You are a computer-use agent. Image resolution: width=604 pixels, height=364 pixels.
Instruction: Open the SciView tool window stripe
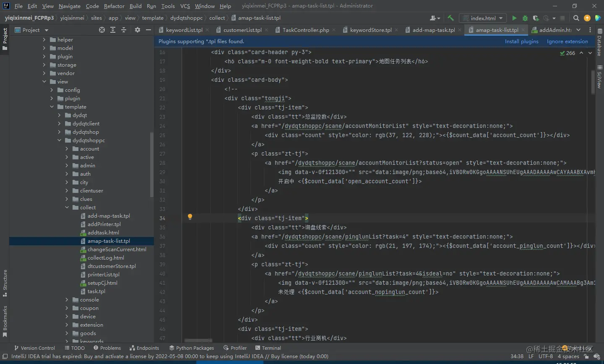tap(599, 77)
